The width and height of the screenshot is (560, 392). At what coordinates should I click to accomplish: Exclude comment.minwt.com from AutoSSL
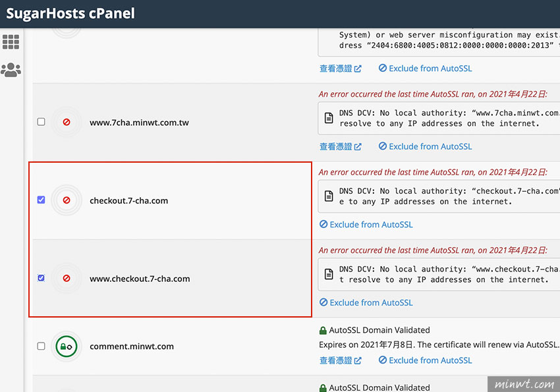tap(425, 360)
